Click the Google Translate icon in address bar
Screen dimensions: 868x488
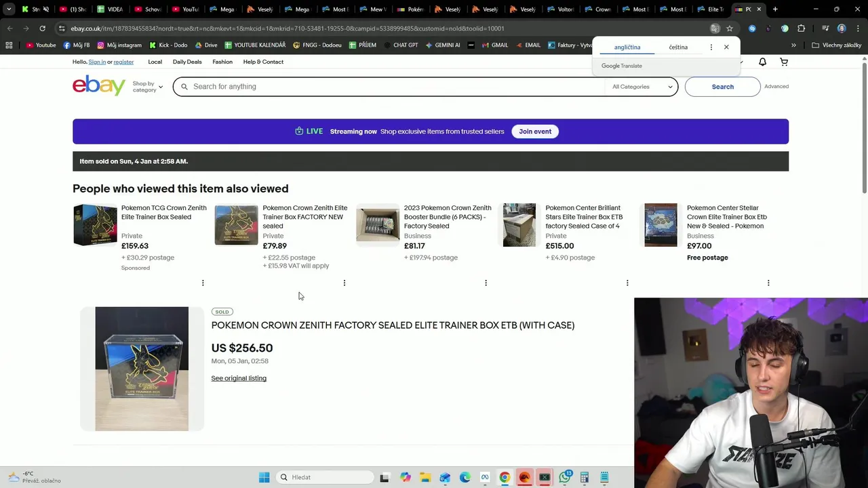pyautogui.click(x=715, y=28)
